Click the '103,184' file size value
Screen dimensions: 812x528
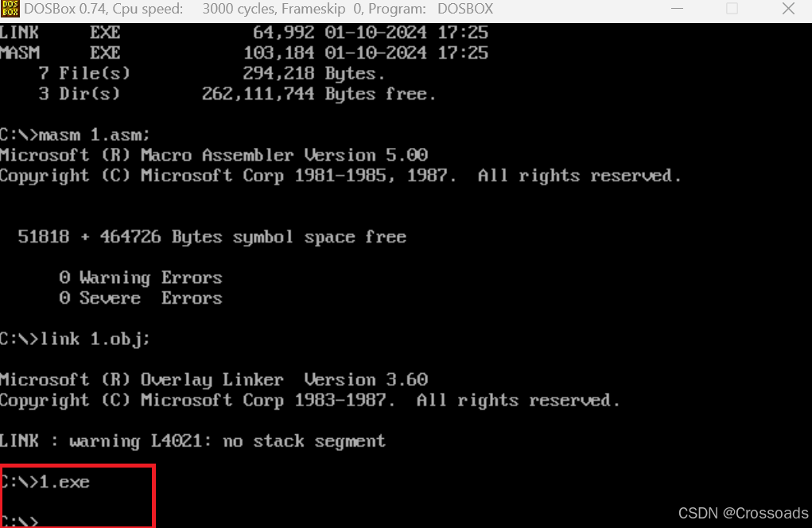click(x=278, y=52)
